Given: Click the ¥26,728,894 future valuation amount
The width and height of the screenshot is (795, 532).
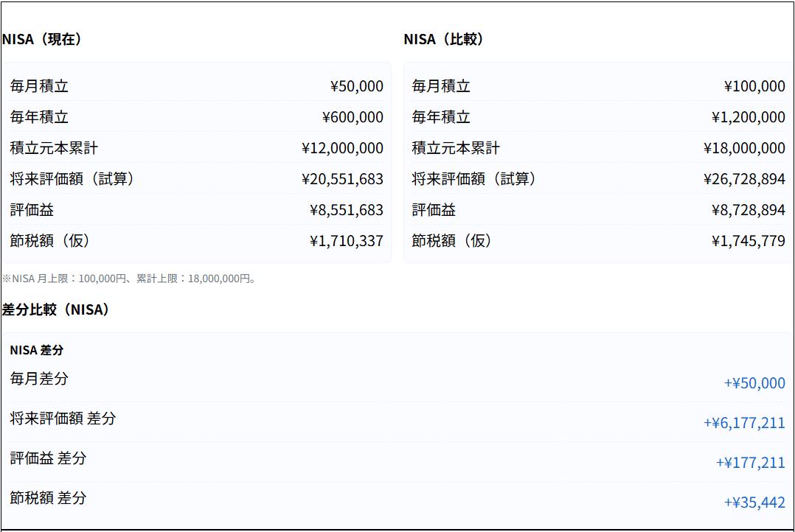Looking at the screenshot, I should [x=744, y=179].
